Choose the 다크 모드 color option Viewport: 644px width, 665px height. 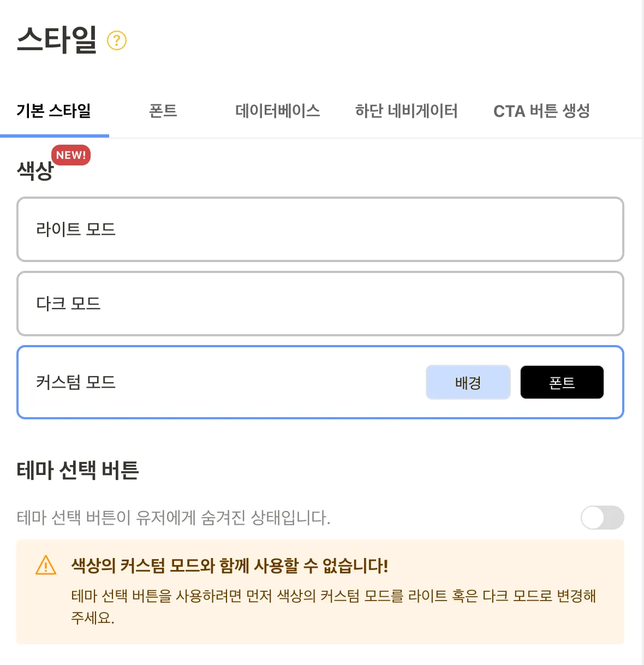click(x=320, y=304)
